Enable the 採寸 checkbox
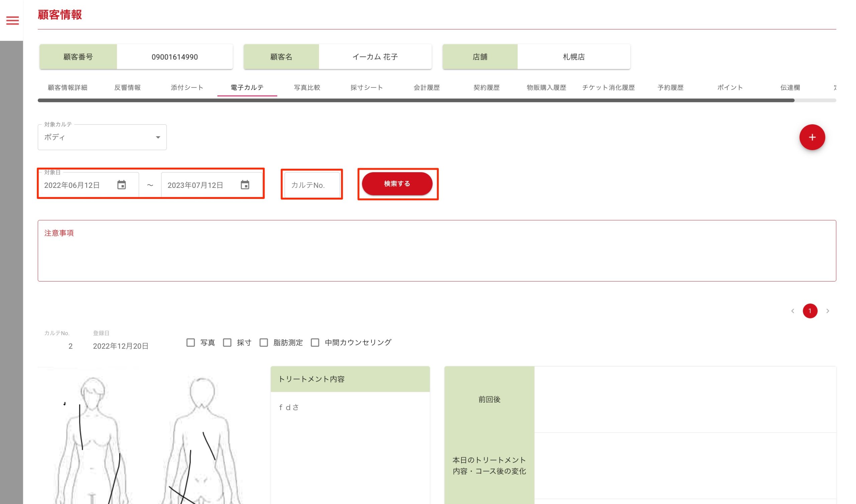The image size is (856, 504). click(227, 342)
